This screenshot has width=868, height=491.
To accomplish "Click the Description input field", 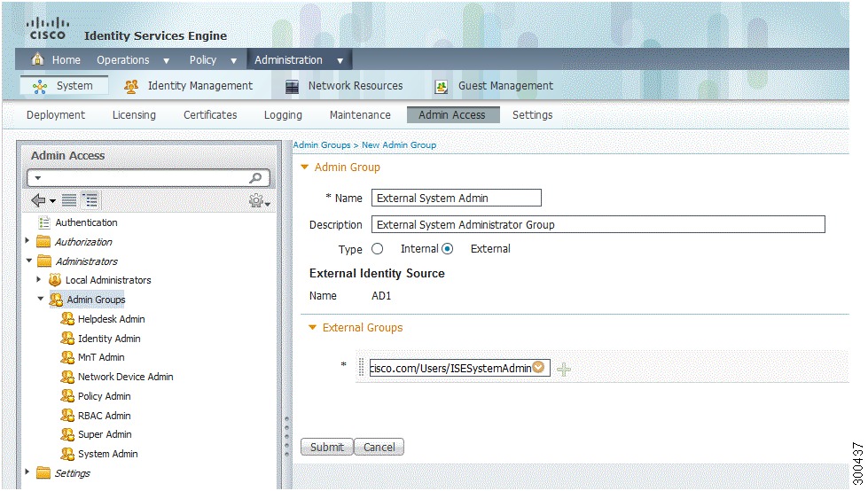I will click(598, 224).
